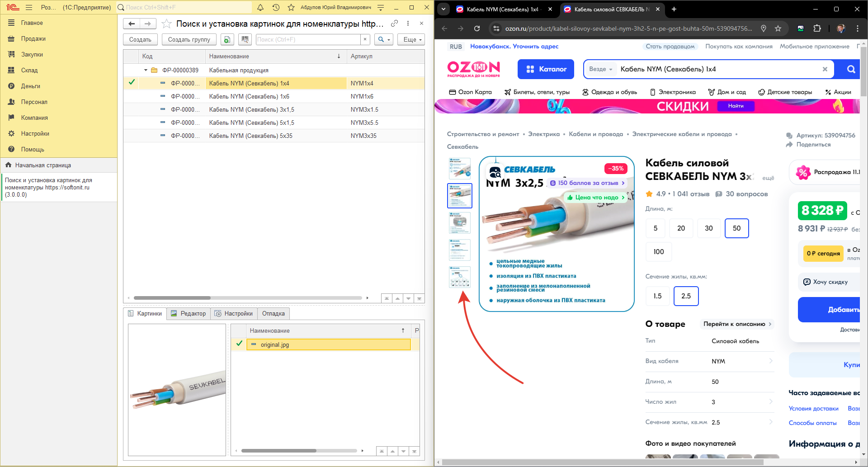Open the Еще dropdown menu
The width and height of the screenshot is (868, 467).
(x=412, y=39)
